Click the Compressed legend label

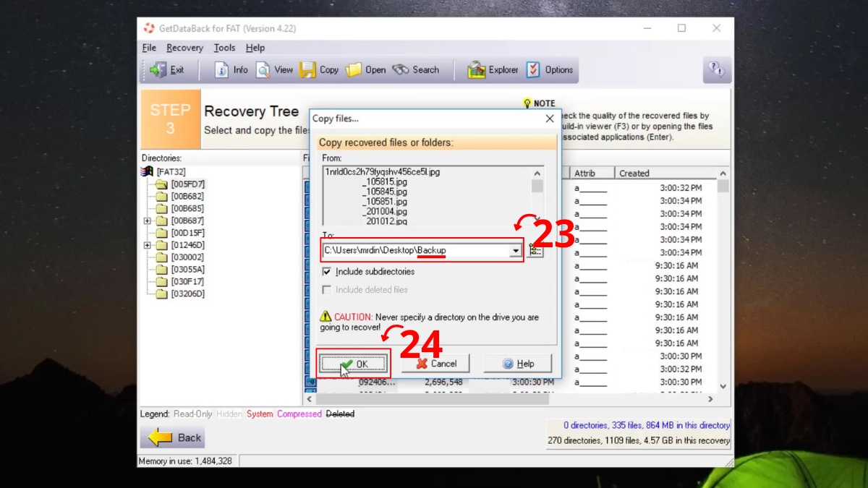(x=299, y=414)
